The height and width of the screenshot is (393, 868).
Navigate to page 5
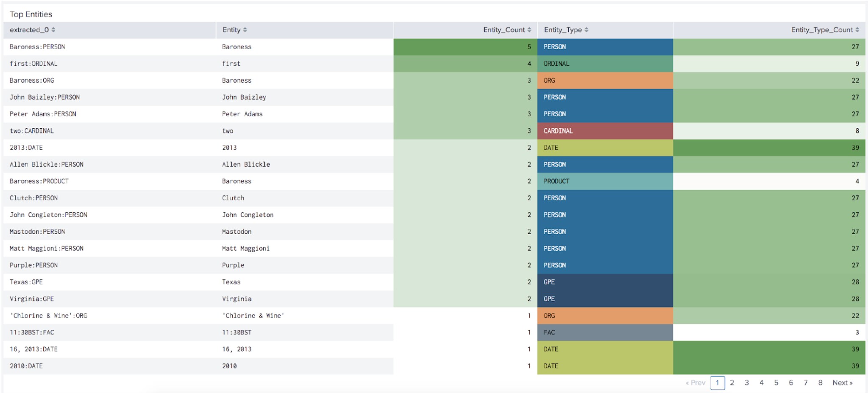tap(776, 383)
